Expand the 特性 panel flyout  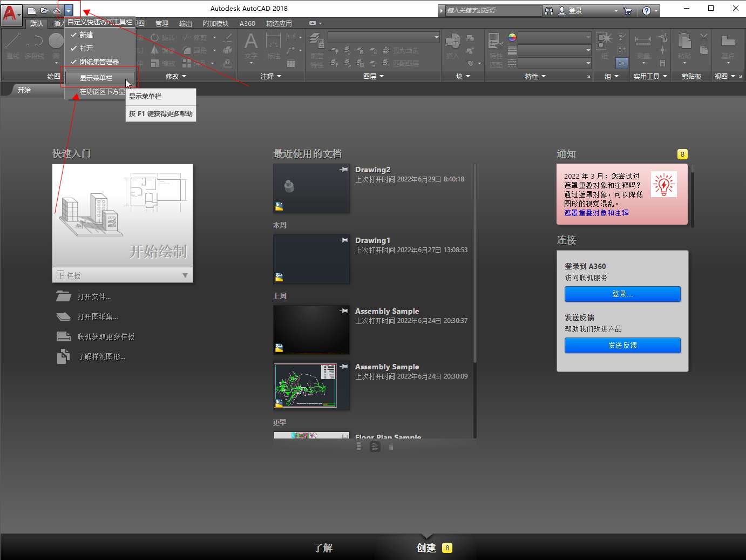tap(535, 76)
